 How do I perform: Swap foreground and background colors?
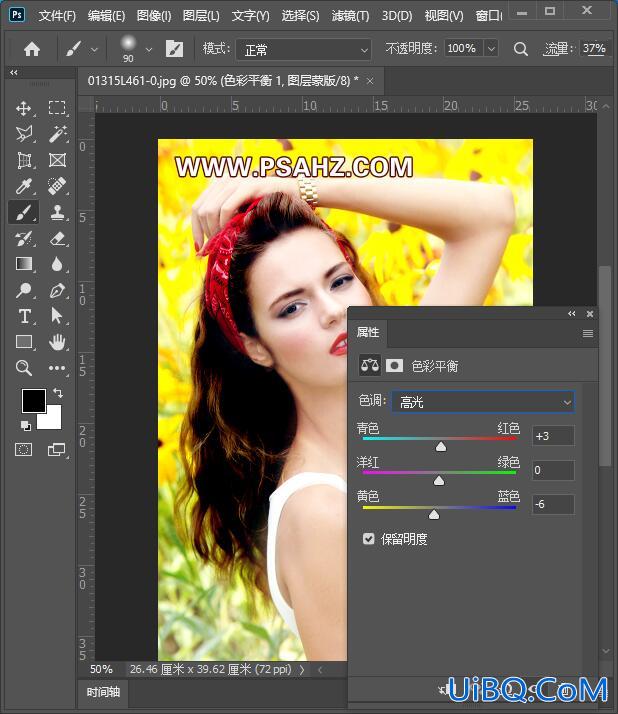[58, 393]
